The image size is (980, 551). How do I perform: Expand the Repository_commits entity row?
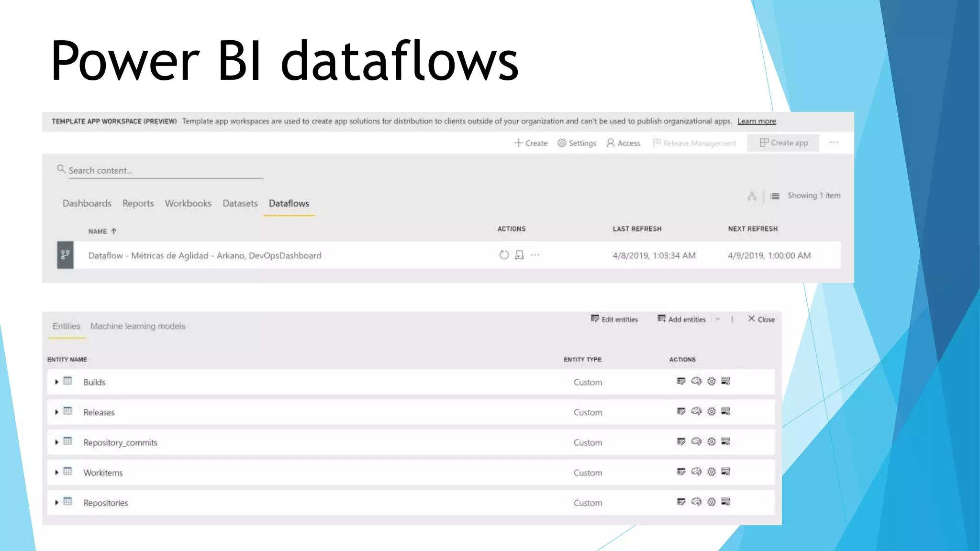pyautogui.click(x=56, y=442)
